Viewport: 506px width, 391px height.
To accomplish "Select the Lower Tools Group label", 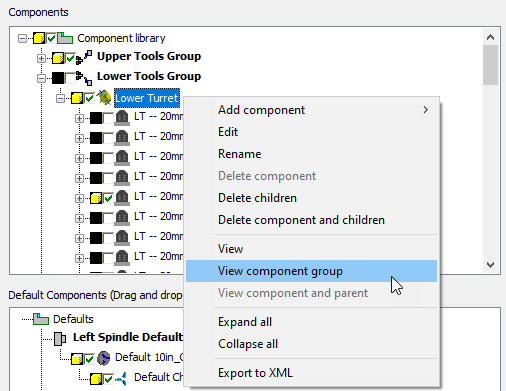I will [x=149, y=76].
